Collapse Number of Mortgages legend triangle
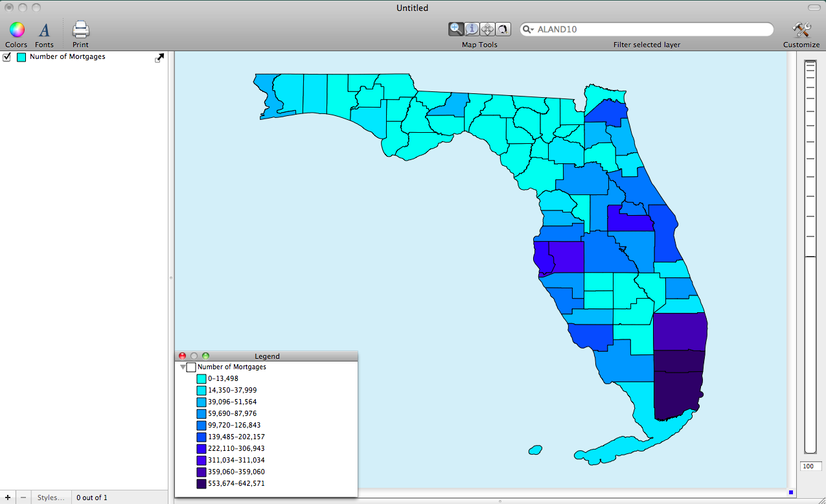This screenshot has height=504, width=826. (183, 367)
